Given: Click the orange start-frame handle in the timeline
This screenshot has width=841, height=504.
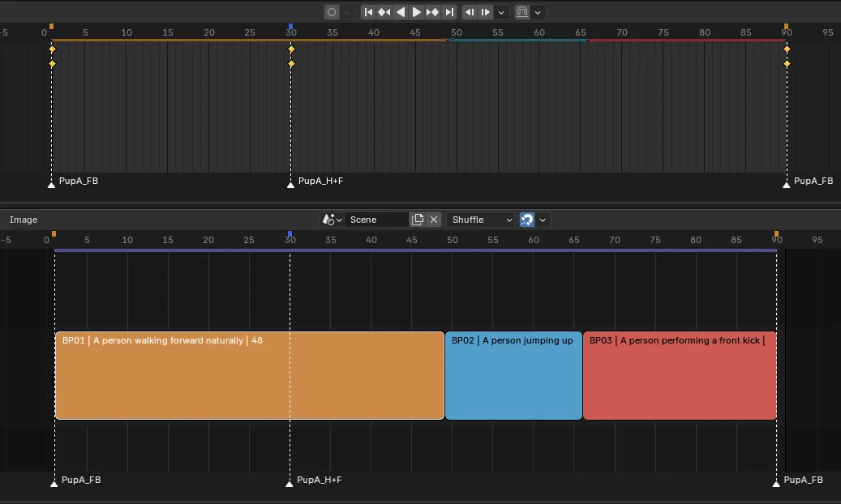Looking at the screenshot, I should point(51,26).
